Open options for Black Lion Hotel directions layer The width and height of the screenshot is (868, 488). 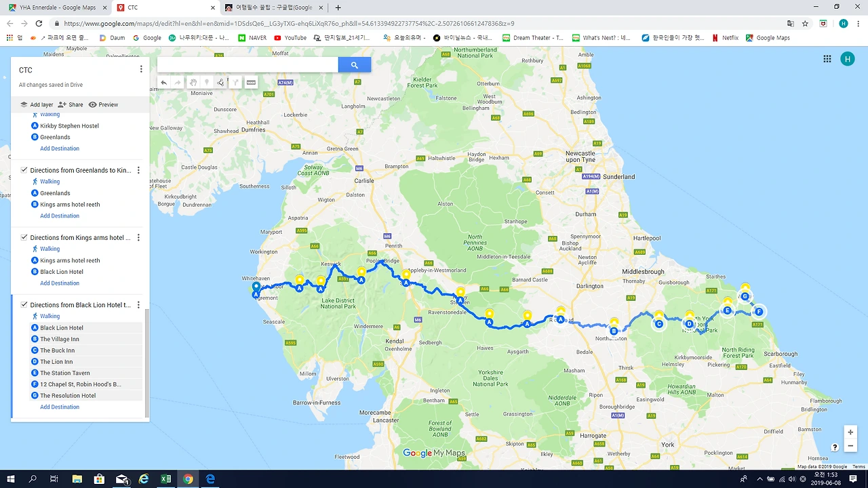pos(138,305)
